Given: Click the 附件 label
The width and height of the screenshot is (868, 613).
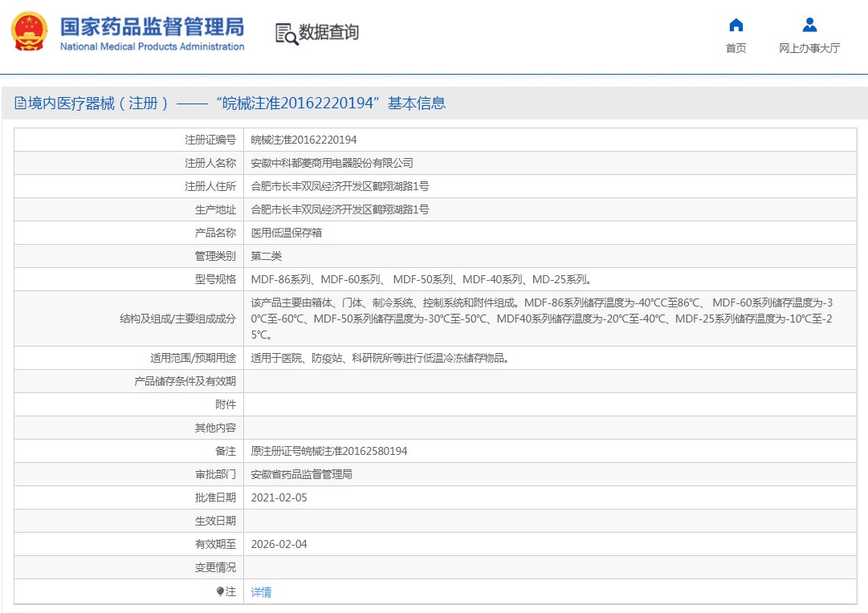Looking at the screenshot, I should [x=226, y=404].
